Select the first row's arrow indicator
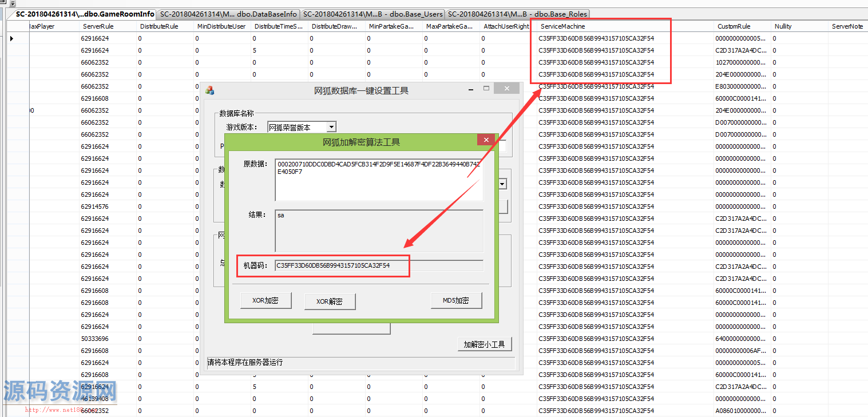 tap(11, 38)
